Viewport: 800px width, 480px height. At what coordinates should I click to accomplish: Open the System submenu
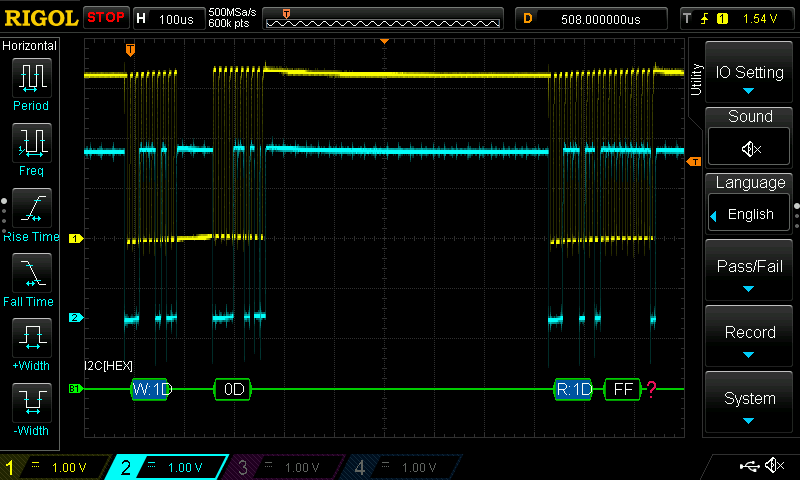[x=749, y=402]
